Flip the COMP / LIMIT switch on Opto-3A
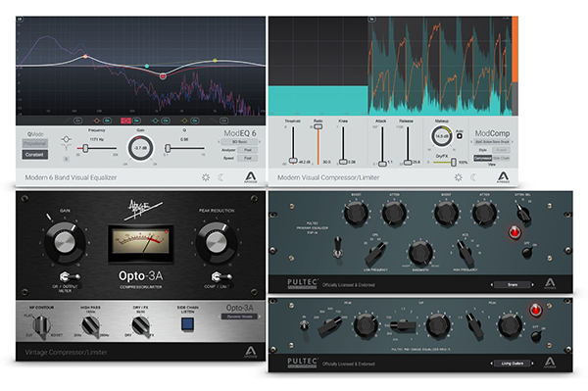This screenshot has height=391, width=588. [220, 277]
